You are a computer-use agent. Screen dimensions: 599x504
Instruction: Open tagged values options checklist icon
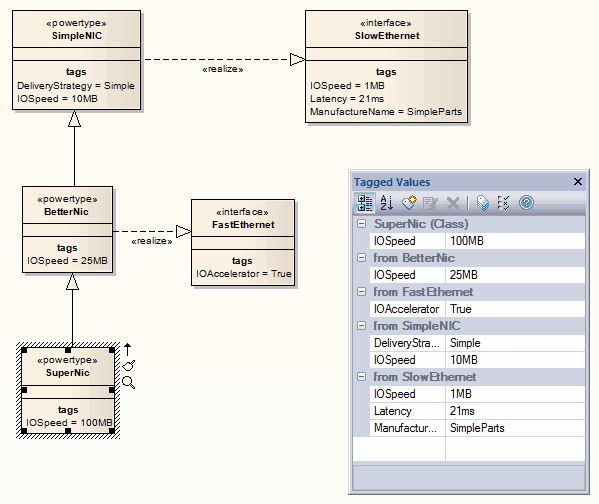pos(503,203)
